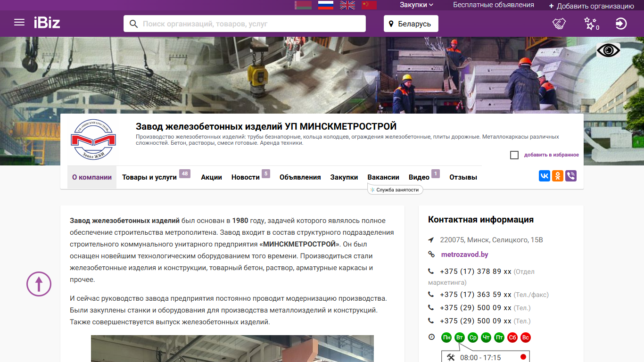This screenshot has width=644, height=362.
Task: Click the company logo image
Action: [93, 140]
